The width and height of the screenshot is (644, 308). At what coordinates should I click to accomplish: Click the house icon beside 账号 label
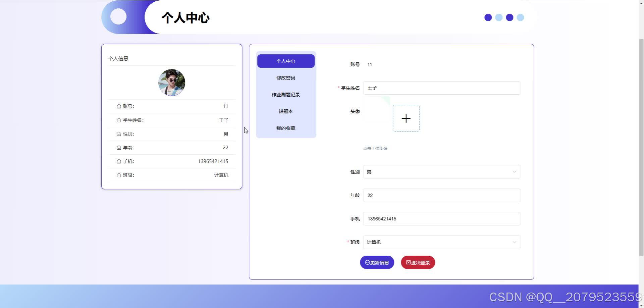click(x=119, y=106)
